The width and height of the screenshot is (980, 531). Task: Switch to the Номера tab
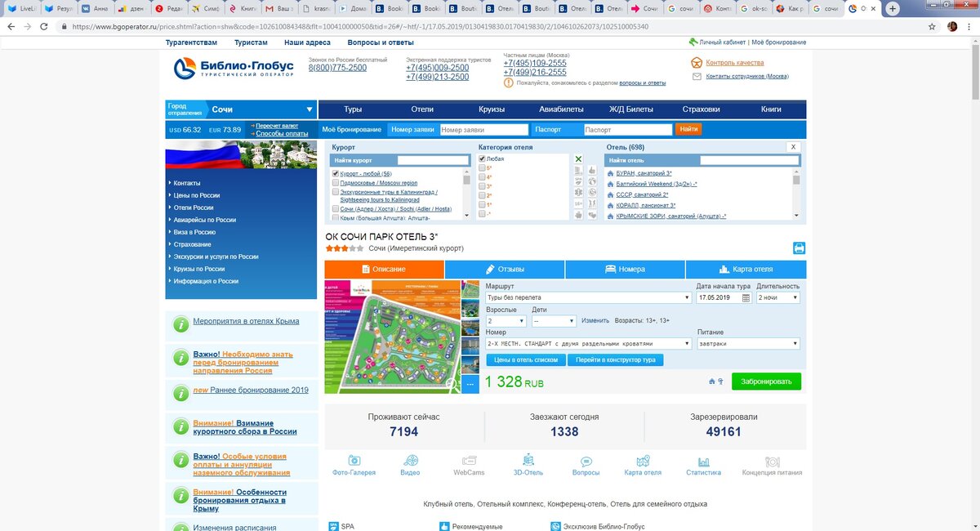(x=625, y=269)
